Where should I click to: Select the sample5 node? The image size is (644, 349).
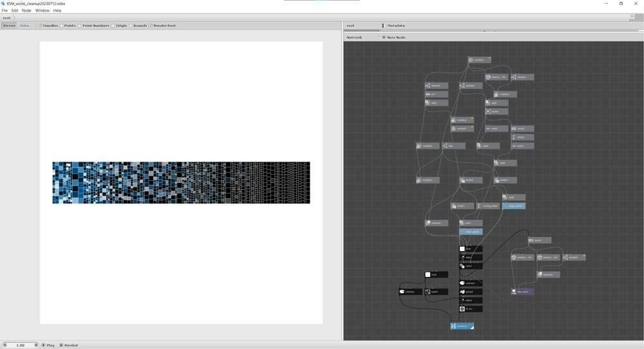pos(574,258)
